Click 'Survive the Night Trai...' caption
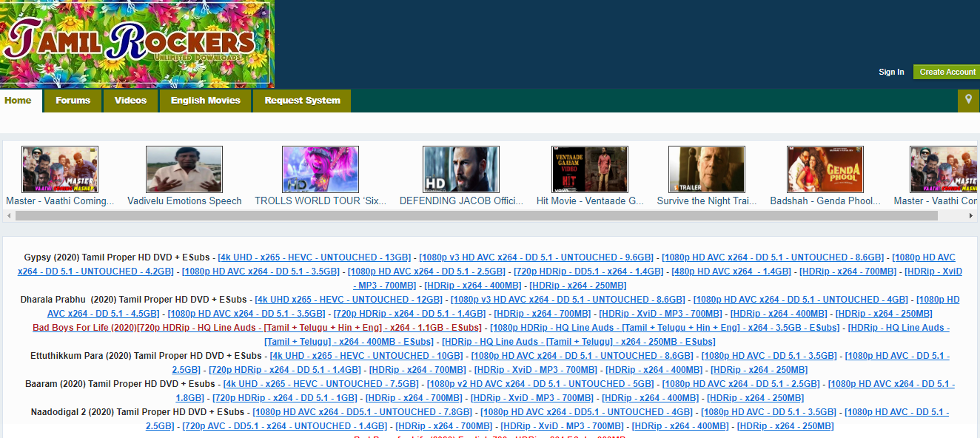Viewport: 980px width, 438px height. (x=707, y=201)
